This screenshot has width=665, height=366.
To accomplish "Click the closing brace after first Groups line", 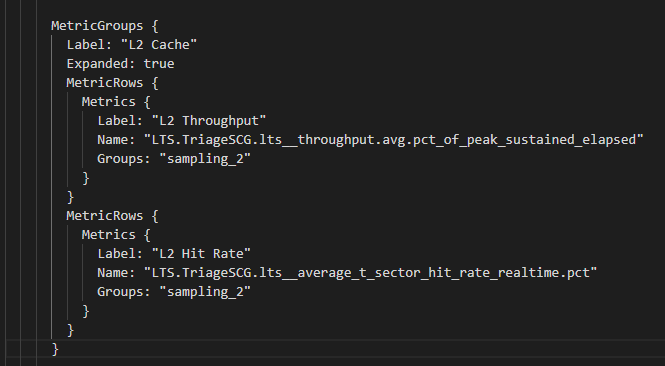I will (86, 178).
